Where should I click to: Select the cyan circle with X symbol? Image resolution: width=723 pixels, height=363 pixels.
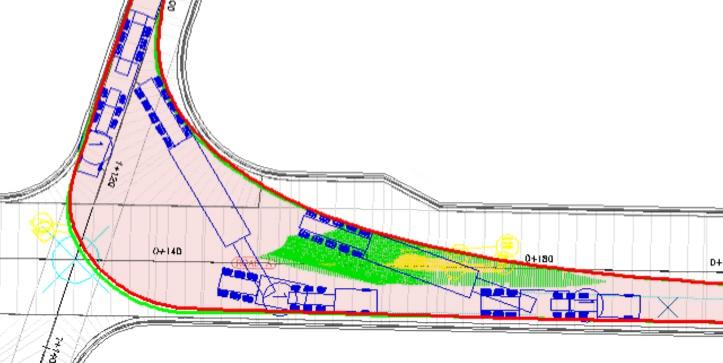[76, 260]
